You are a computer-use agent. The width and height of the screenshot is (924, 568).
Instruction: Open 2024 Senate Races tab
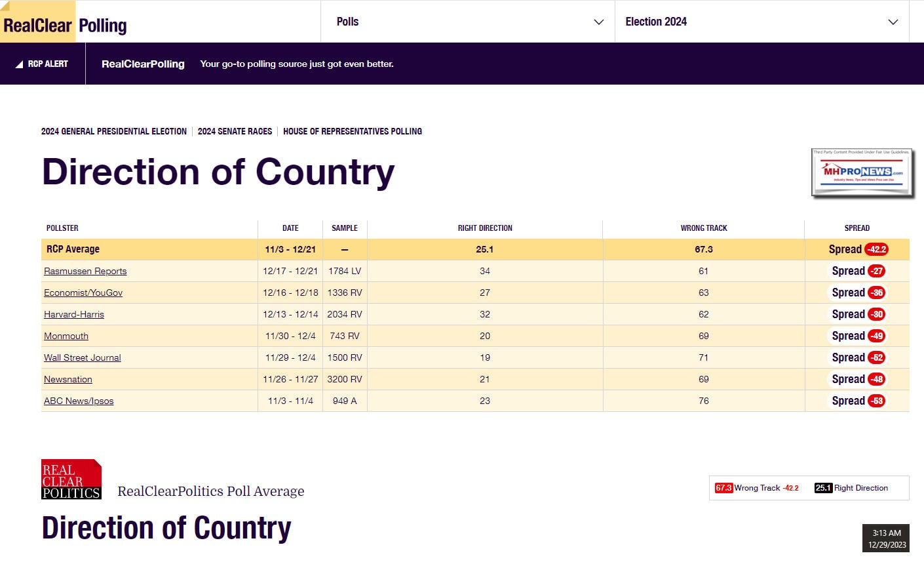point(235,131)
